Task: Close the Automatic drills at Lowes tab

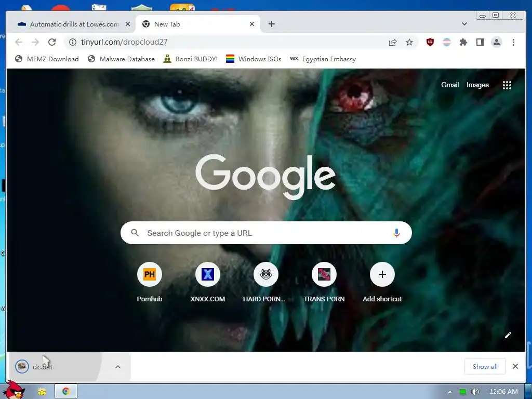Action: [128, 24]
